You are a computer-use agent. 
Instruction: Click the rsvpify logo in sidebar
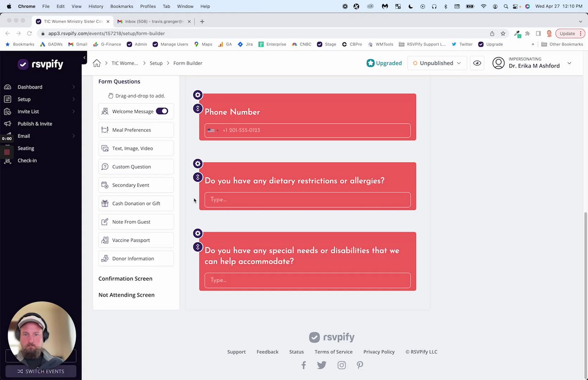click(x=40, y=64)
